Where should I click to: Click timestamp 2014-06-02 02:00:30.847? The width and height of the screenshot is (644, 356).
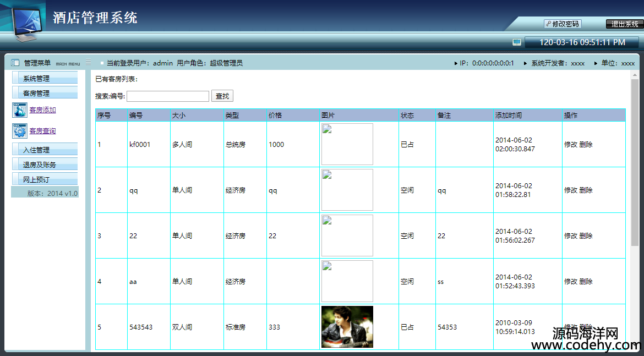(515, 145)
